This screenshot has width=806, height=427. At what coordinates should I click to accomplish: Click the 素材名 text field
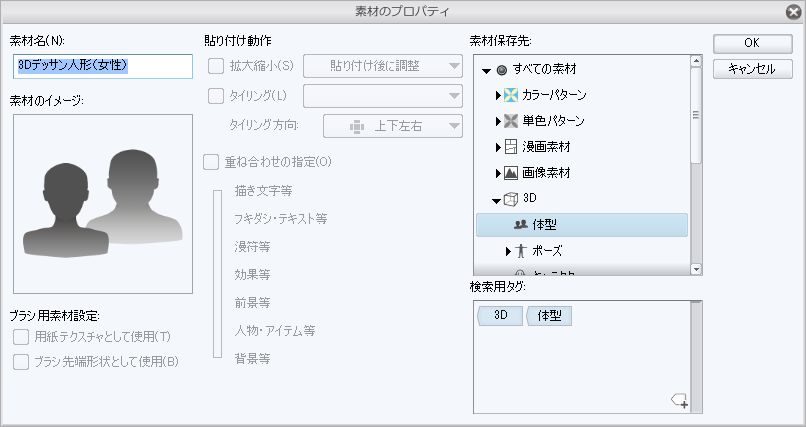[103, 66]
